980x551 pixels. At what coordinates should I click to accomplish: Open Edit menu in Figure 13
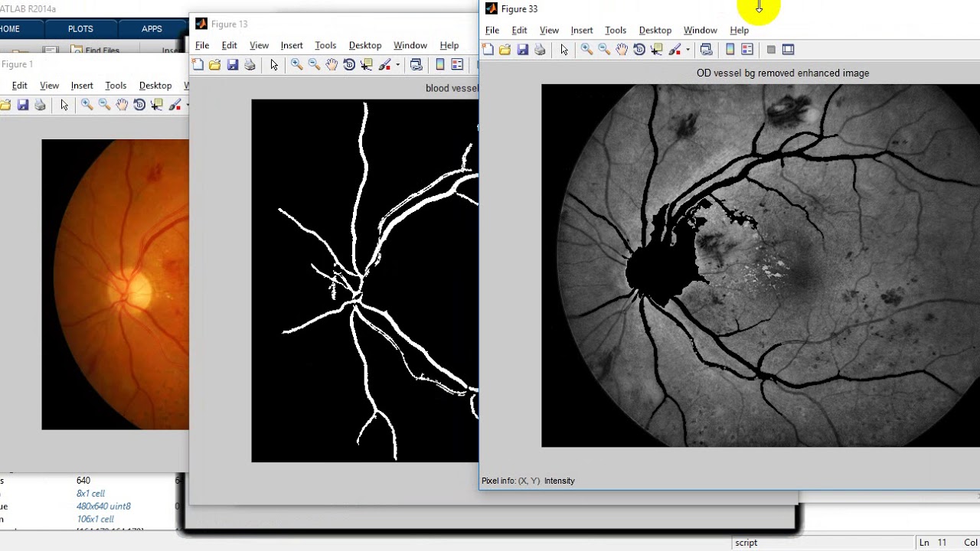coord(229,46)
